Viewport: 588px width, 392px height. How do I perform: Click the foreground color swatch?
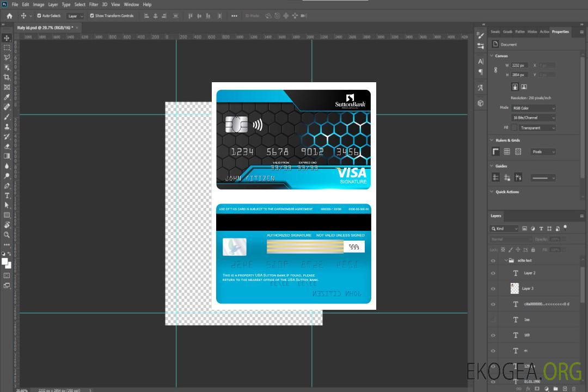click(x=5, y=261)
